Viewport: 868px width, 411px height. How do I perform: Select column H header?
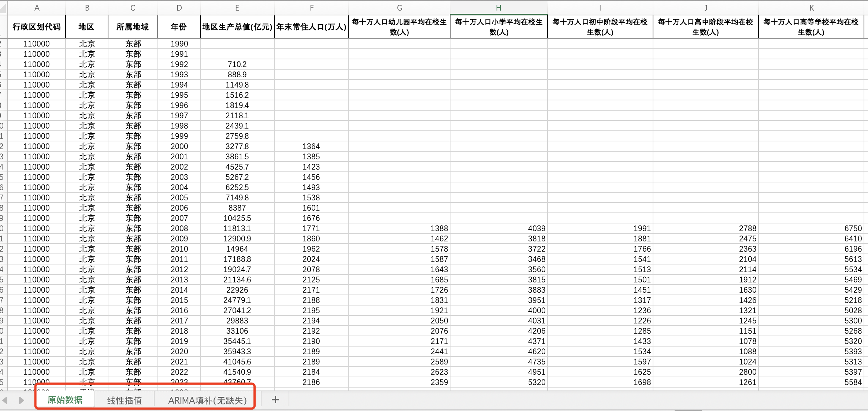[x=498, y=8]
